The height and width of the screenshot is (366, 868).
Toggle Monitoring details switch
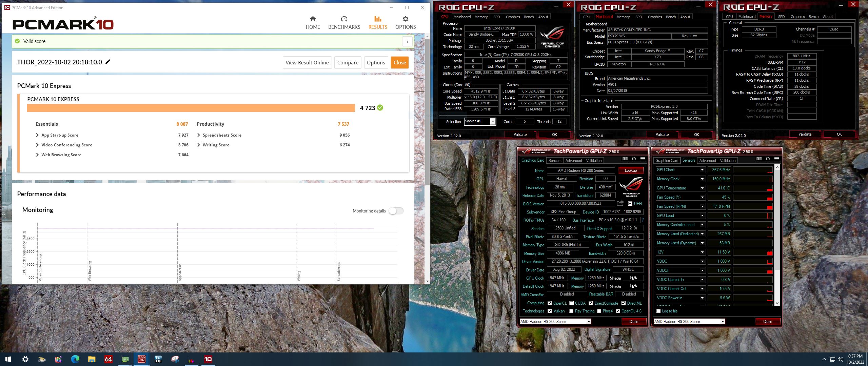(x=396, y=211)
